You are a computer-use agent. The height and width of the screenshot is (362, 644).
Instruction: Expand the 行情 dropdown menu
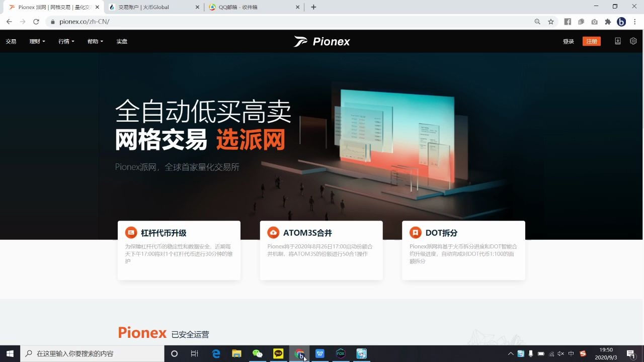(x=66, y=41)
